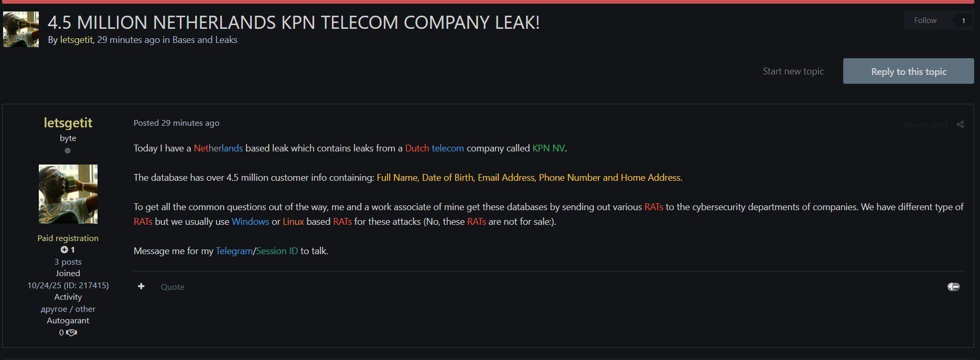The image size is (980, 360).
Task: Open the large letsgetit profile avatar
Action: click(68, 194)
